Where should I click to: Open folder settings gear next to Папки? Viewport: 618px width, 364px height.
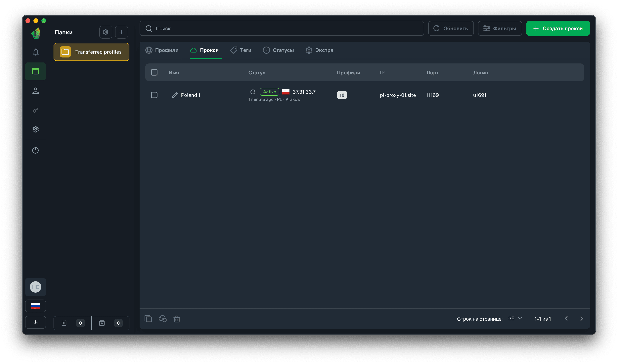pos(106,32)
